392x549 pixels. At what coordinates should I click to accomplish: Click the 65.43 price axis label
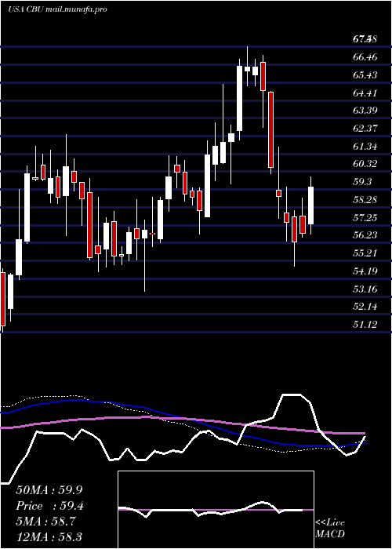pyautogui.click(x=365, y=75)
